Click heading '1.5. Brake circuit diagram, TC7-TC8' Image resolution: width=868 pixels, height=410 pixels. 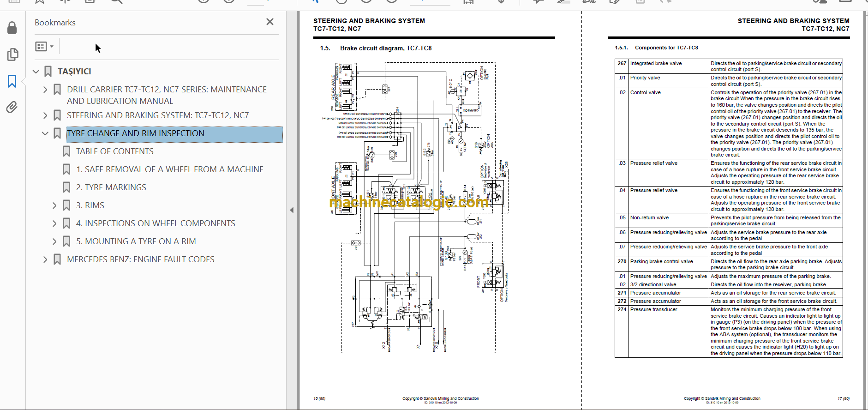pyautogui.click(x=376, y=48)
